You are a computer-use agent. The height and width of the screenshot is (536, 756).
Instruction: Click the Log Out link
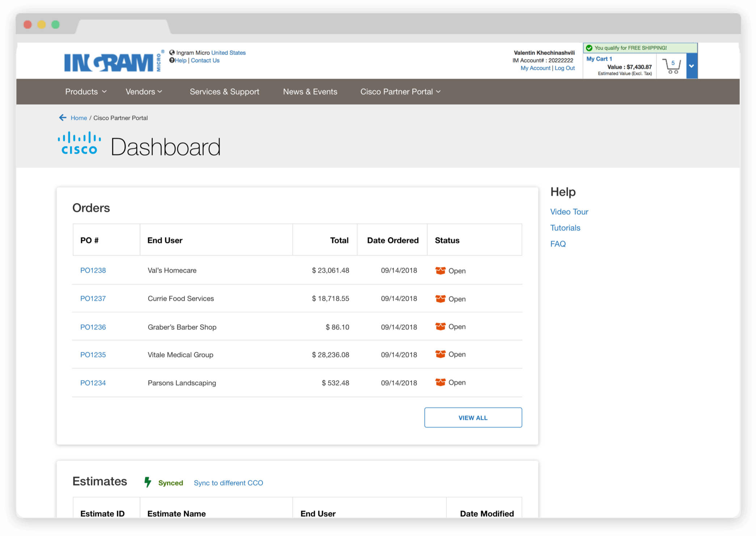click(564, 68)
